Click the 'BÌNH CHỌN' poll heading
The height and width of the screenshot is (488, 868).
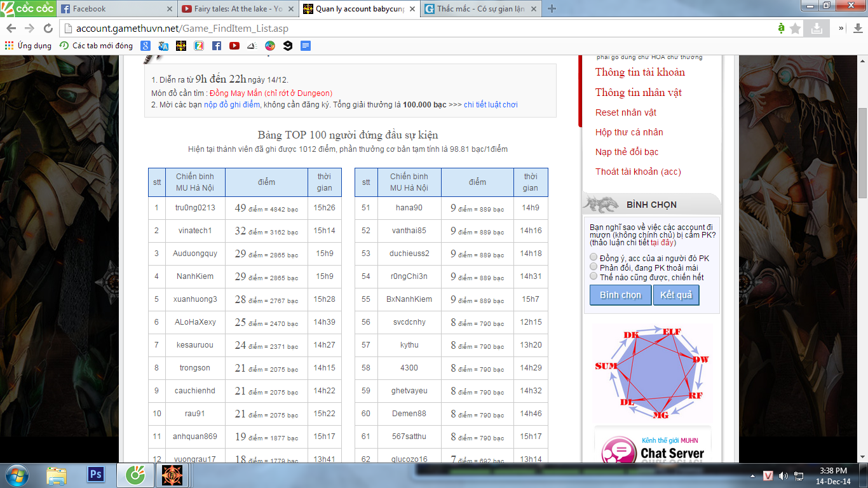click(x=651, y=205)
